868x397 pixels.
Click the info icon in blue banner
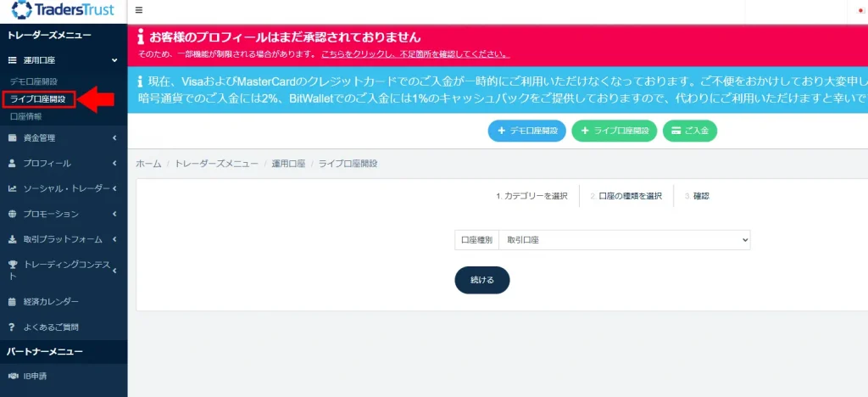tap(140, 82)
